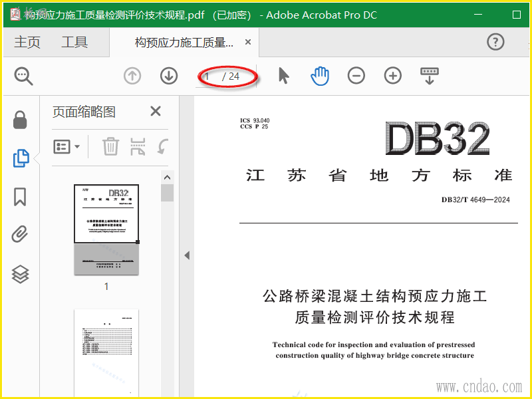Click the DB32/T 4649—2024 standard number
This screenshot has height=399, width=532.
[x=475, y=199]
